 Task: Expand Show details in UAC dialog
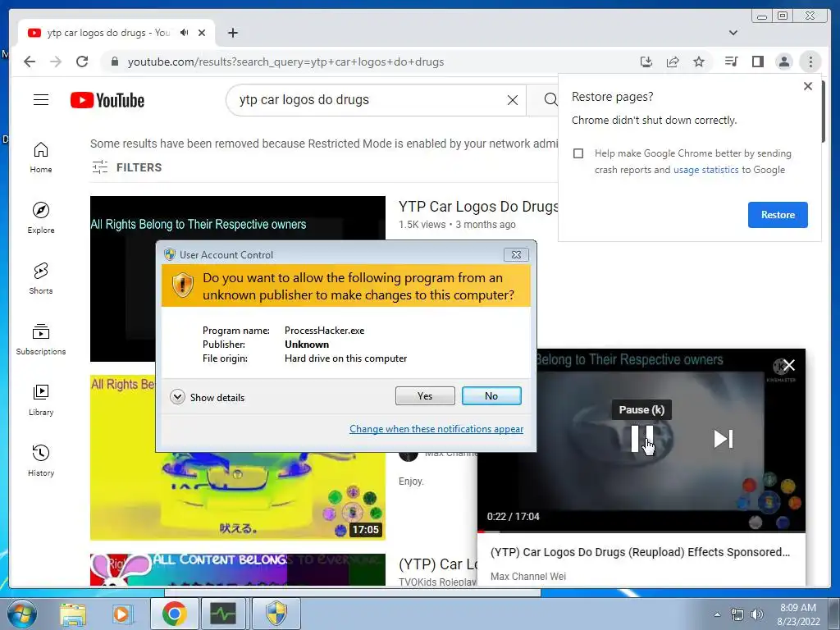tap(208, 398)
